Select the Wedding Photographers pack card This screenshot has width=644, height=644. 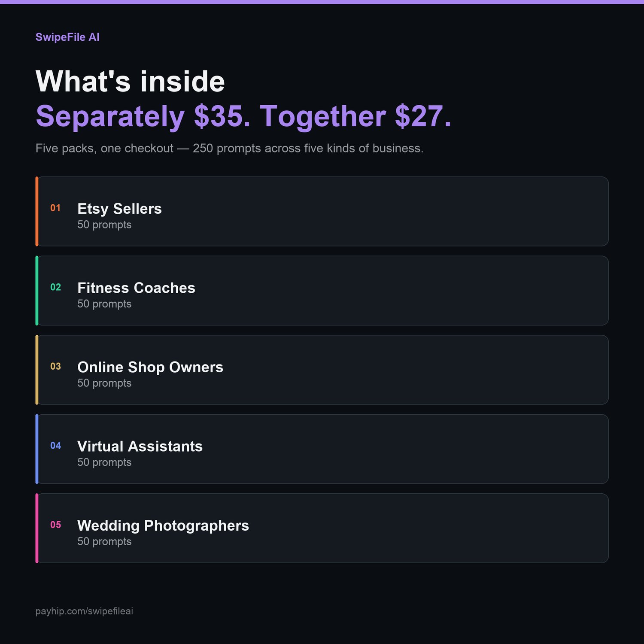tap(322, 528)
